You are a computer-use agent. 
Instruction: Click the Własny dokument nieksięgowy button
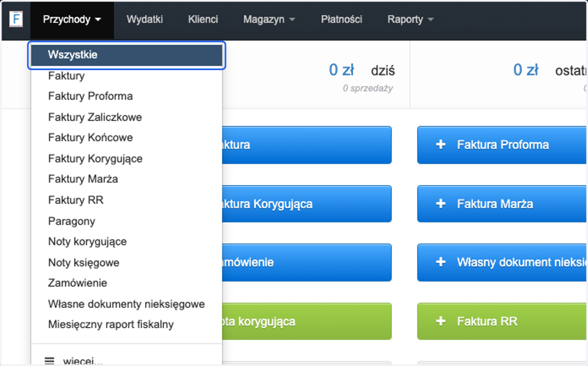tap(502, 262)
